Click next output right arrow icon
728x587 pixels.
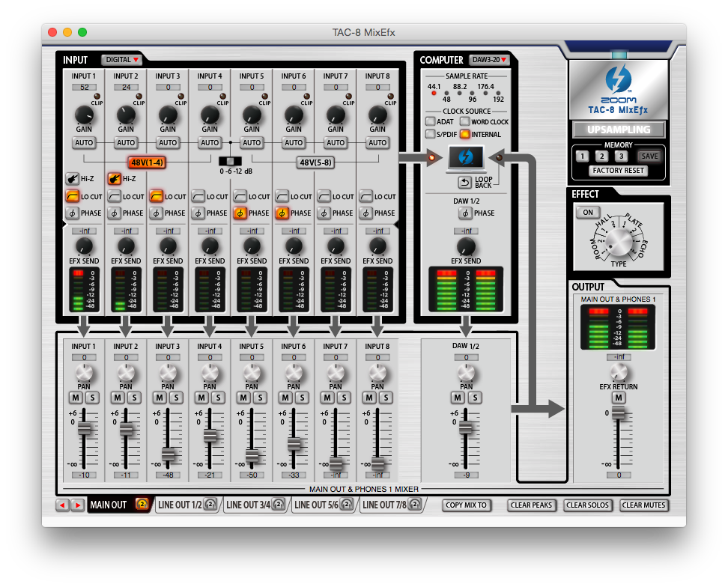tap(78, 505)
